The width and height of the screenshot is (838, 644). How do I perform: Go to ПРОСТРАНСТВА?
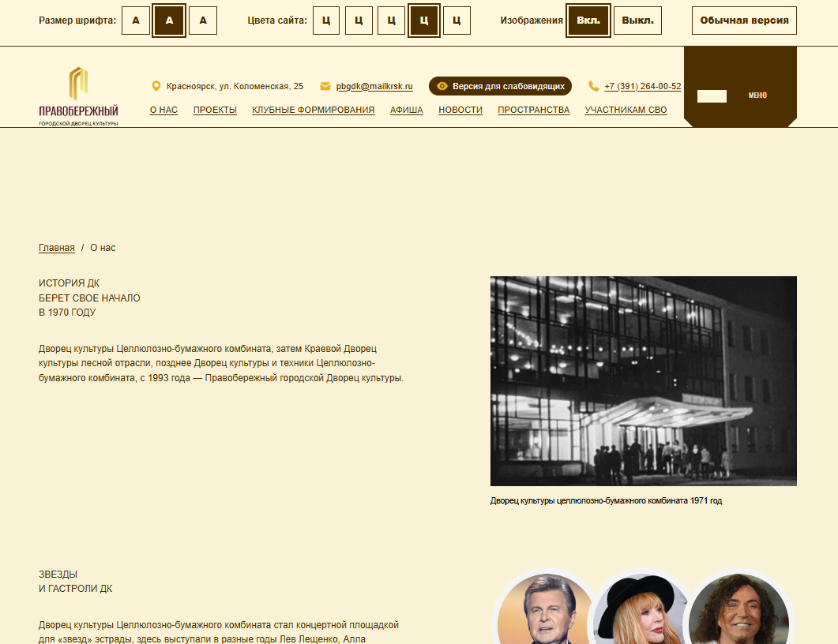click(x=534, y=110)
